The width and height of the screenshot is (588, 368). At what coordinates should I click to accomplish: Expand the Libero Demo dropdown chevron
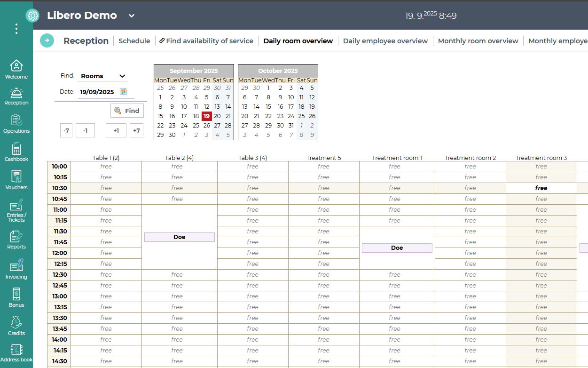[132, 16]
